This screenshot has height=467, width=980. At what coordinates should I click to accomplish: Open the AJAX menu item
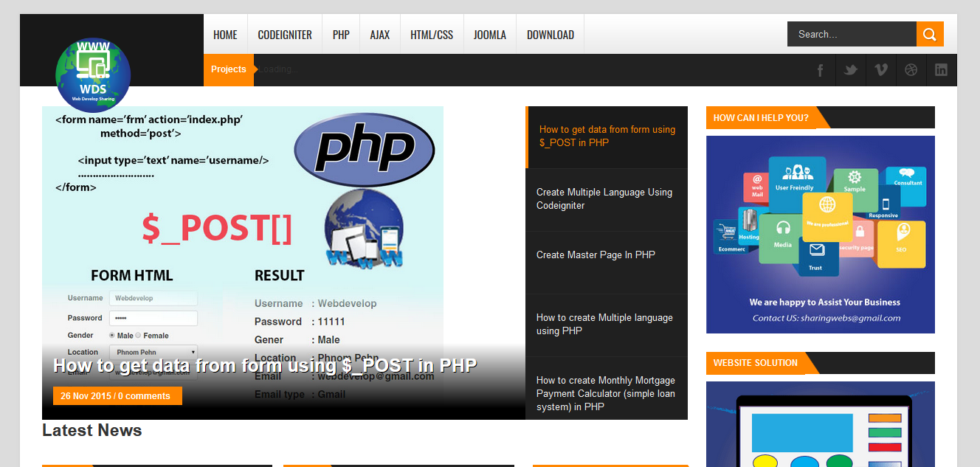click(380, 35)
